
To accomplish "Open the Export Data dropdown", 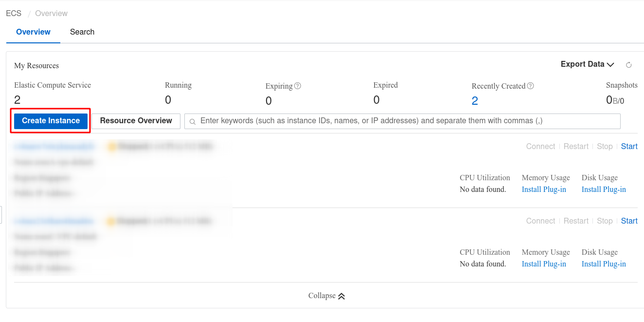I will point(587,64).
